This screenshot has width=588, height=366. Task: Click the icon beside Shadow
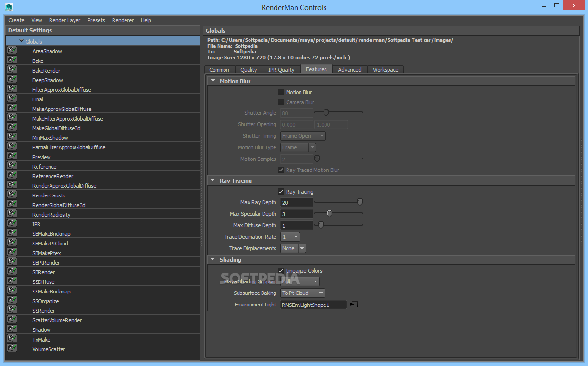(12, 329)
